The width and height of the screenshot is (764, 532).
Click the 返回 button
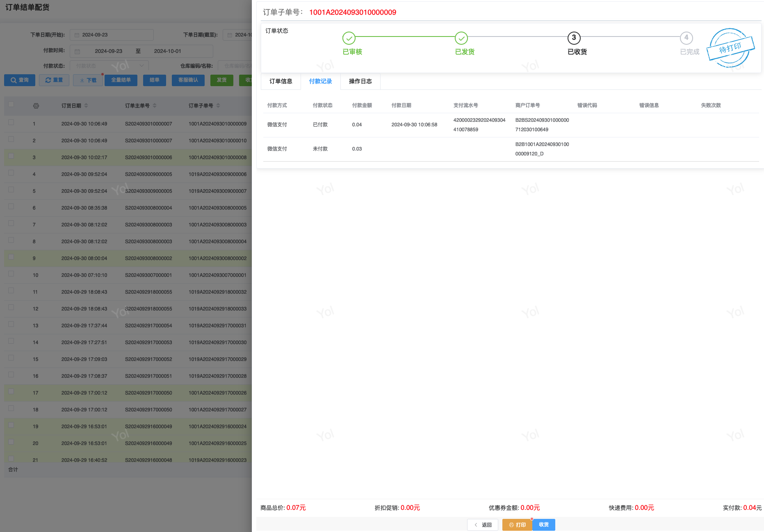tap(482, 525)
